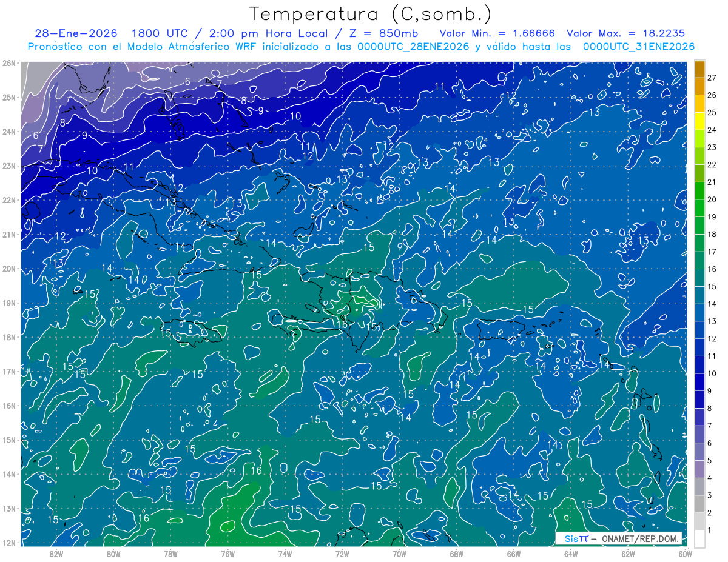Select the valid-until time '0000UTC_31ENE2026'
The image size is (728, 562).
[x=639, y=46]
